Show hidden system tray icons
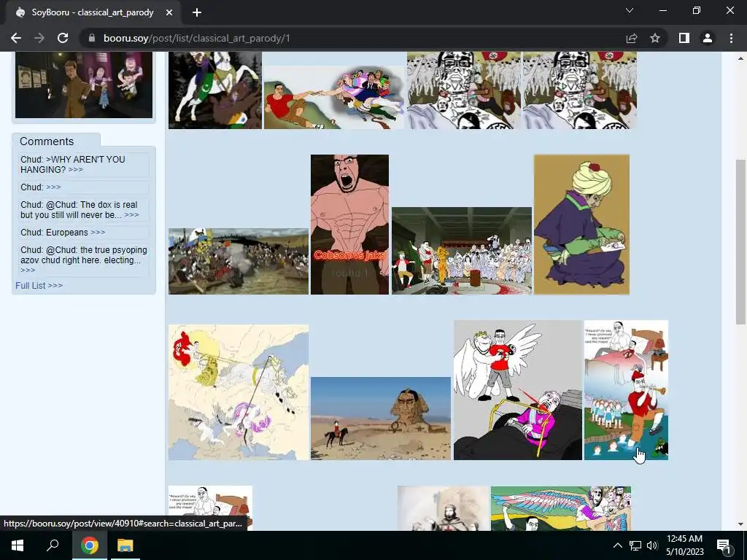 tap(617, 545)
